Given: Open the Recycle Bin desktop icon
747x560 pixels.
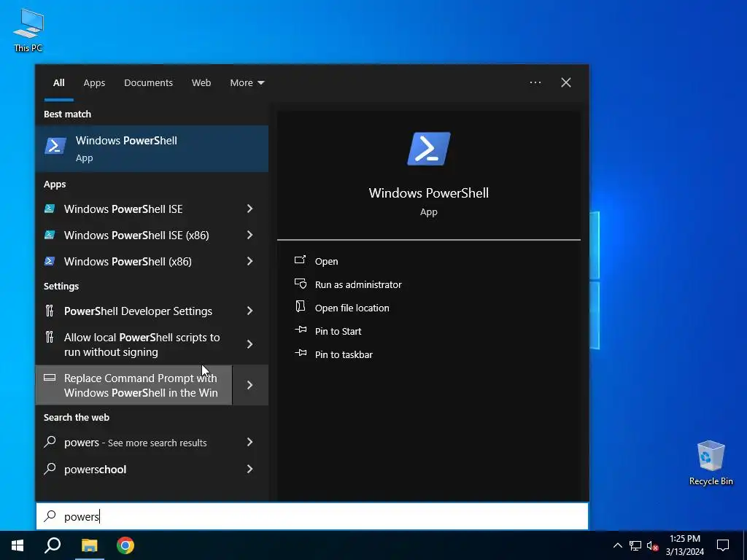Looking at the screenshot, I should click(711, 463).
